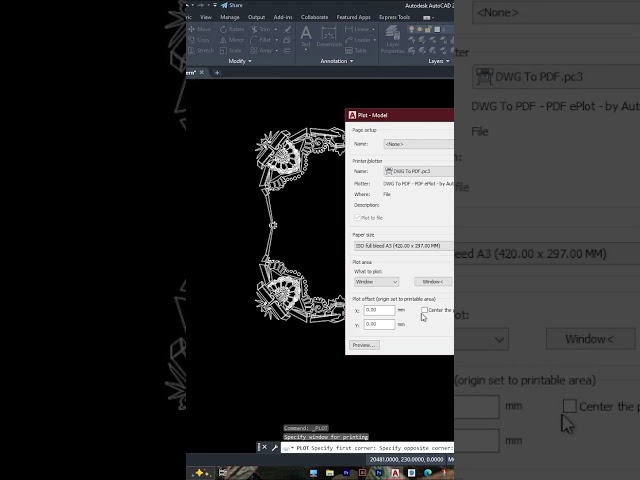Open the Text annotation tool
The image size is (640, 480).
coord(306,36)
